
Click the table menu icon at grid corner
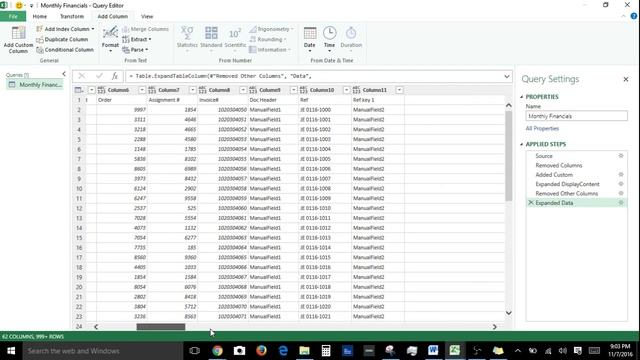(x=78, y=90)
